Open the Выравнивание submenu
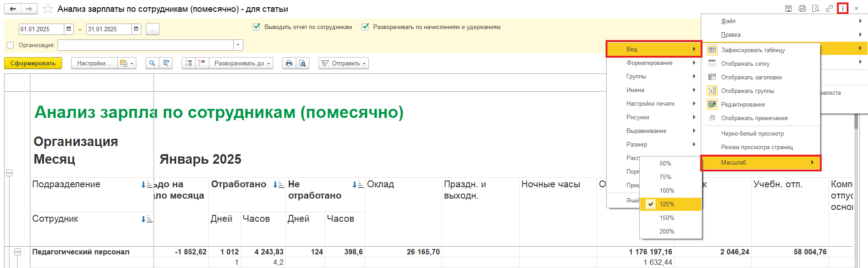Viewport: 868px width, 268px height. (x=654, y=131)
